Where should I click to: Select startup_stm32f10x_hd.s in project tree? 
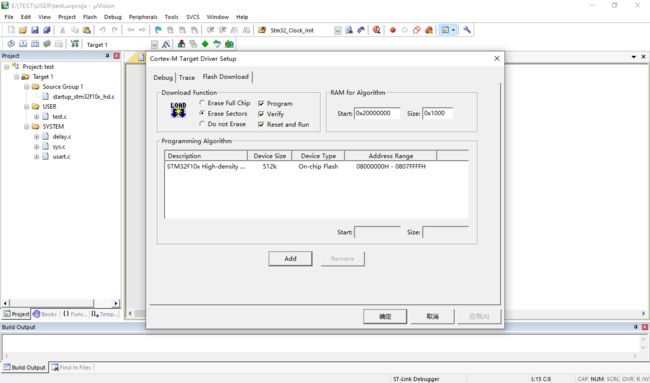pyautogui.click(x=83, y=97)
